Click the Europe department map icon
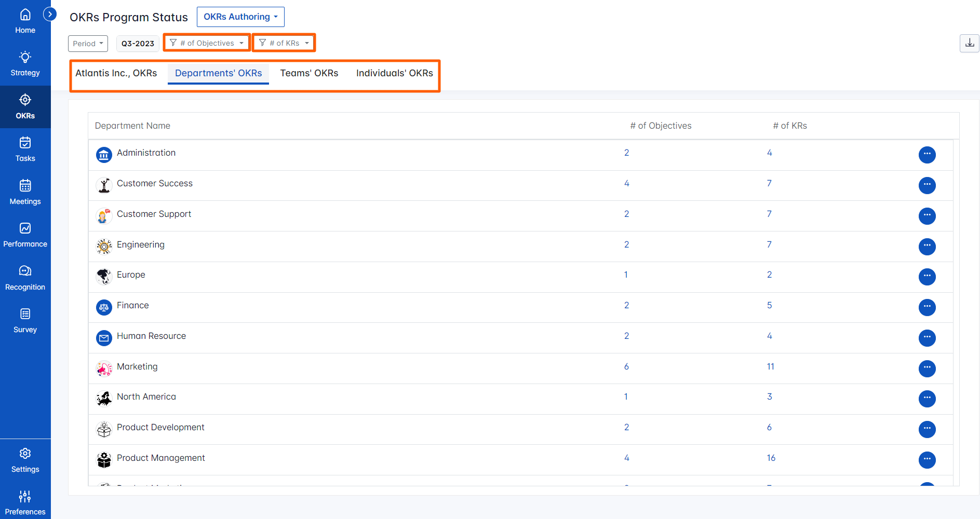The image size is (980, 519). pos(104,277)
